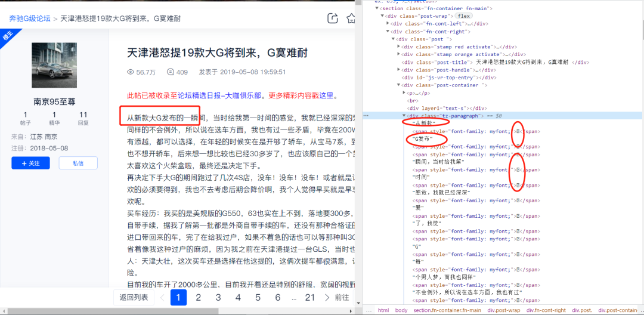The height and width of the screenshot is (315, 644).
Task: Click the text node "不会例外,所以说在选车方面,我也有过"
Action: tap(466, 292)
